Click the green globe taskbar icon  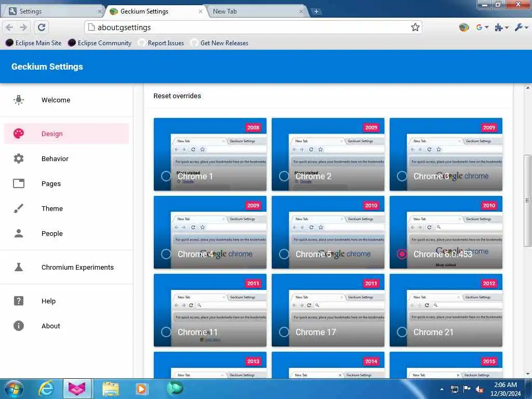click(175, 388)
